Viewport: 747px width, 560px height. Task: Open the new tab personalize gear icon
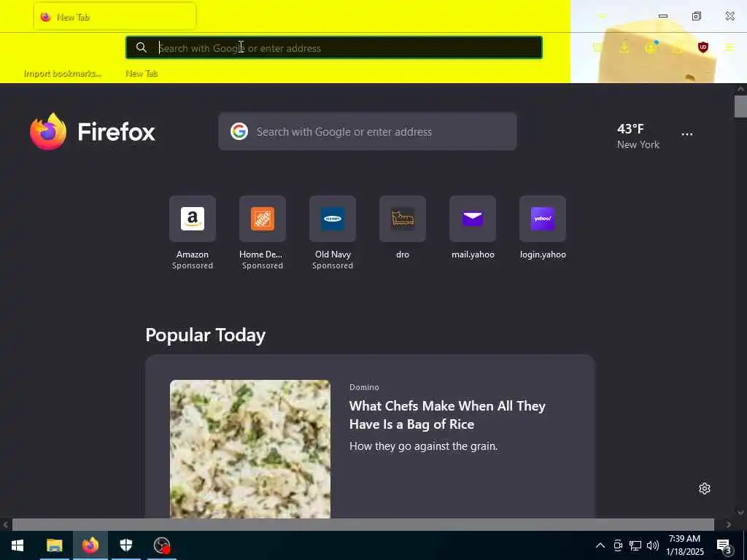tap(705, 489)
